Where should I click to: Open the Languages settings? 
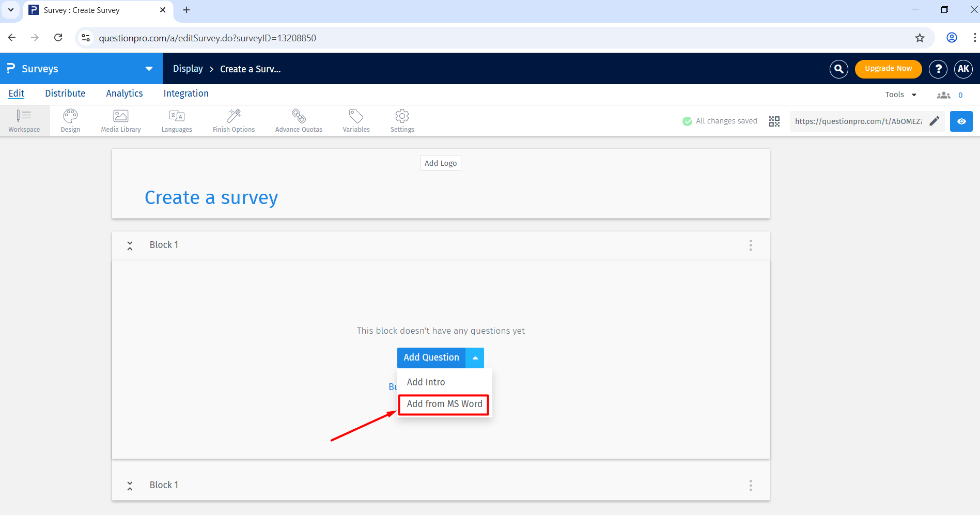click(x=176, y=120)
